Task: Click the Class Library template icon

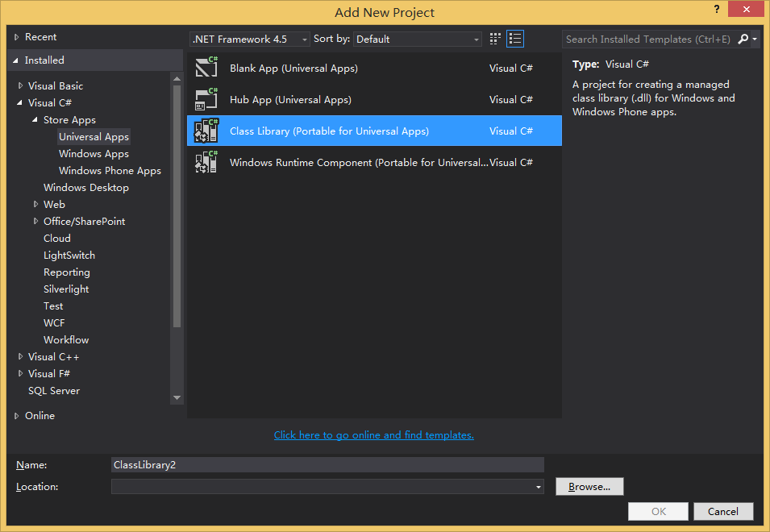Action: [206, 131]
